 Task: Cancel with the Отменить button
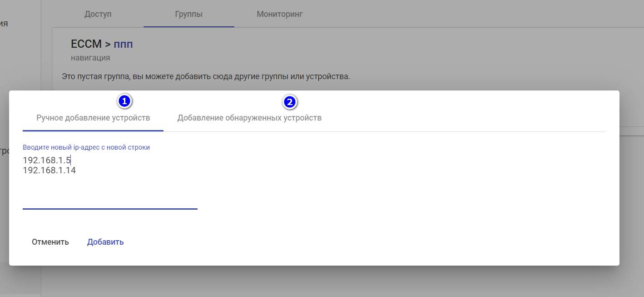click(x=50, y=242)
